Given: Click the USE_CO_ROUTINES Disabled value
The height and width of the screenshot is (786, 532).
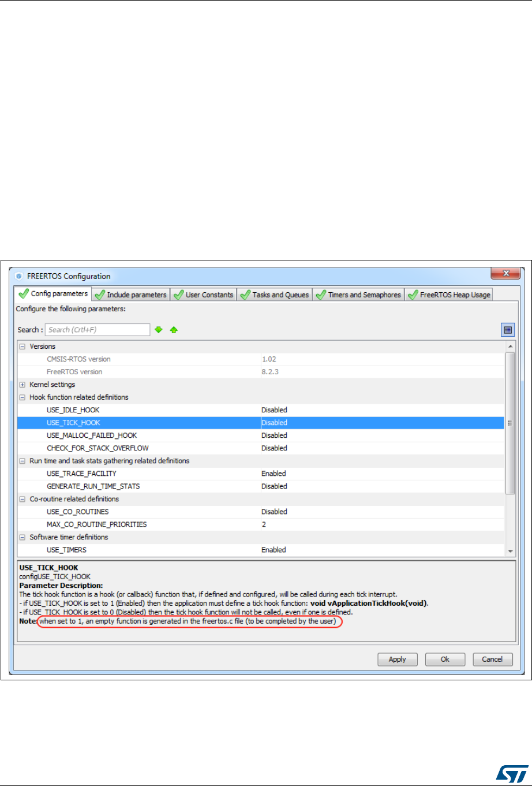Looking at the screenshot, I should tap(274, 512).
